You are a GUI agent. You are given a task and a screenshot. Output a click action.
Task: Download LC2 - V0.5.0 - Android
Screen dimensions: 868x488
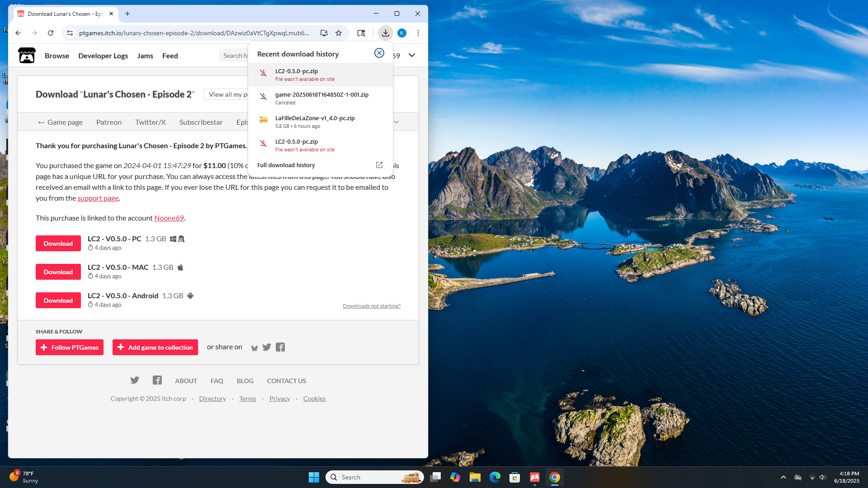[58, 300]
